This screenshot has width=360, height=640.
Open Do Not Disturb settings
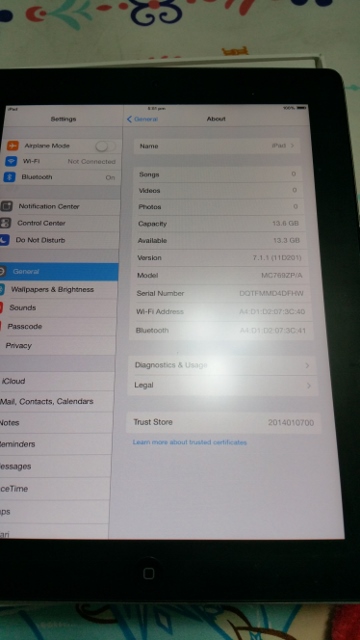[59, 240]
